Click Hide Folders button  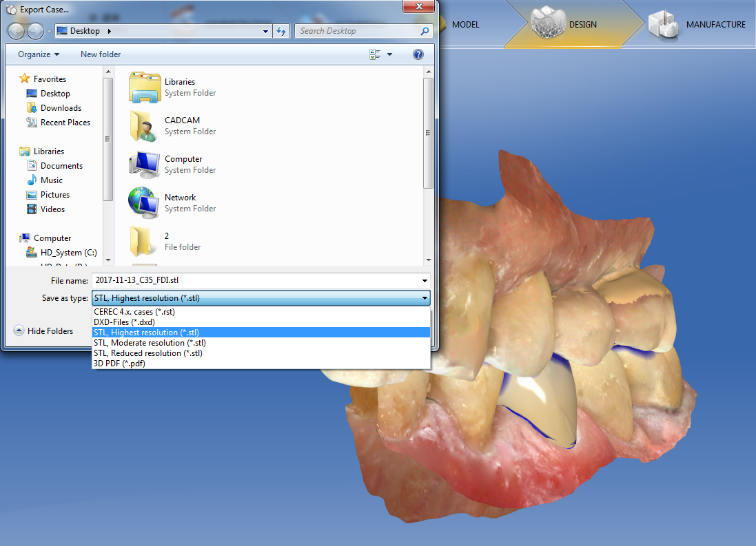pyautogui.click(x=44, y=330)
